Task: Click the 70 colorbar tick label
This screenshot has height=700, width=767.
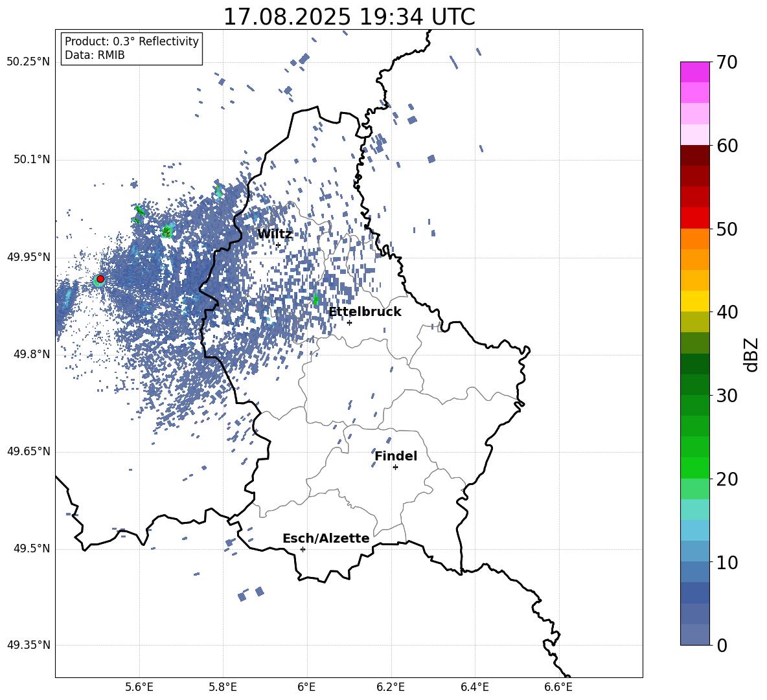Action: coord(727,62)
